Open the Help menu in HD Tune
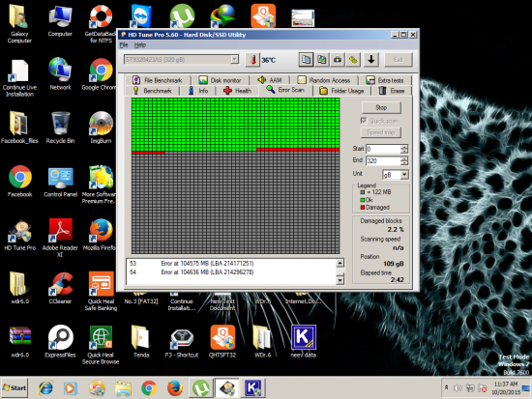The width and height of the screenshot is (532, 399). (140, 44)
